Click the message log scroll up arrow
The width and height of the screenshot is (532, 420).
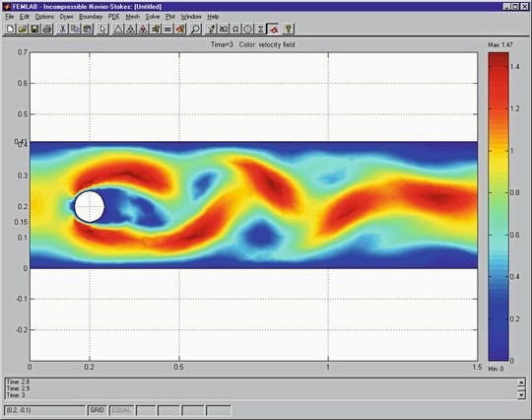point(522,383)
